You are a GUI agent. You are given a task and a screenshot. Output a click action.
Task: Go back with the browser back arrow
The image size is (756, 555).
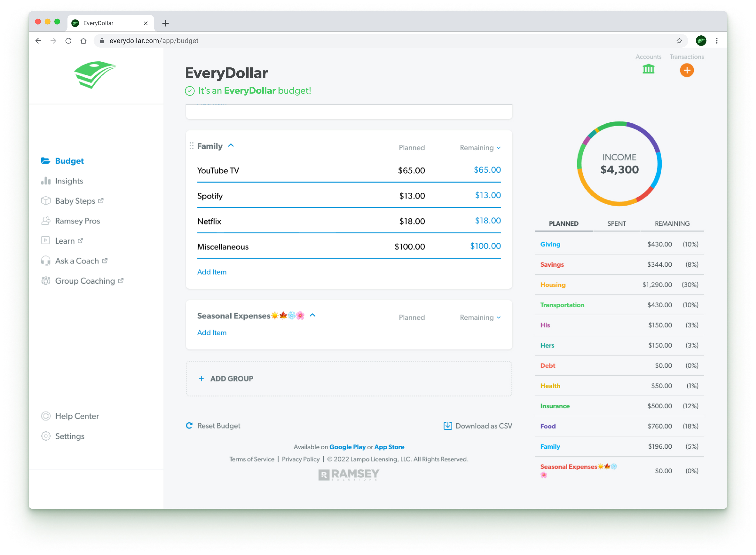38,41
